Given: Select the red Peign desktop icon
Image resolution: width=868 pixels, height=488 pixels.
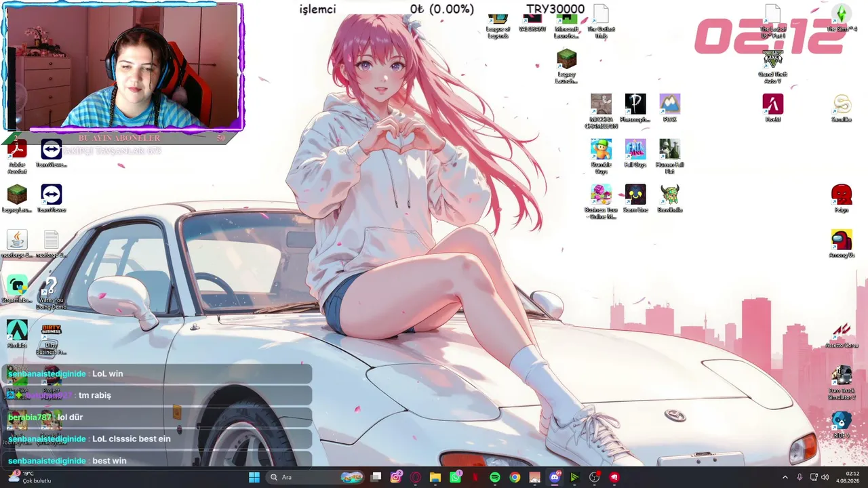Looking at the screenshot, I should (x=842, y=199).
